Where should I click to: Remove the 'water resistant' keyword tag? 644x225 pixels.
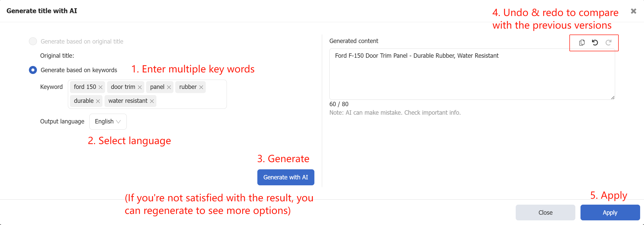click(x=152, y=101)
